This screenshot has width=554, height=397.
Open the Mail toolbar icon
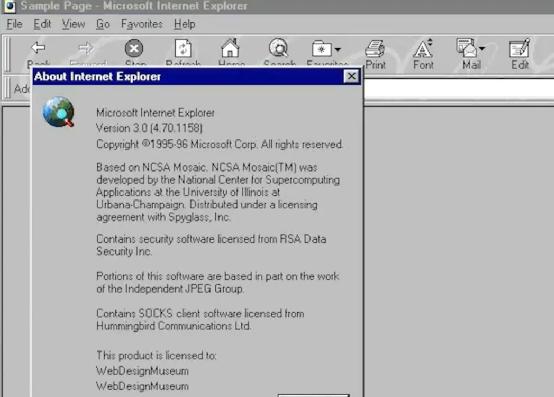click(x=467, y=48)
